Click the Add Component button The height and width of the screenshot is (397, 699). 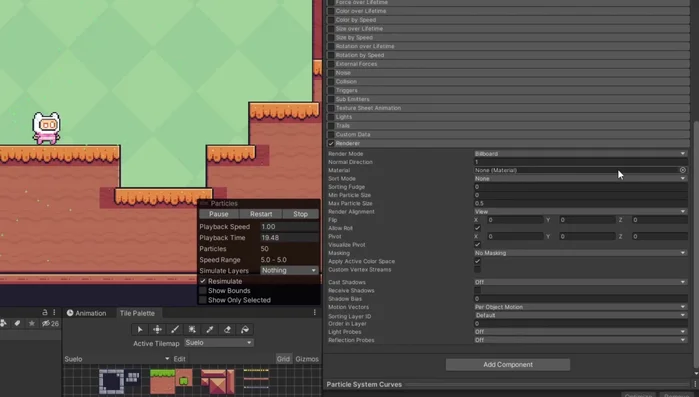pyautogui.click(x=508, y=364)
